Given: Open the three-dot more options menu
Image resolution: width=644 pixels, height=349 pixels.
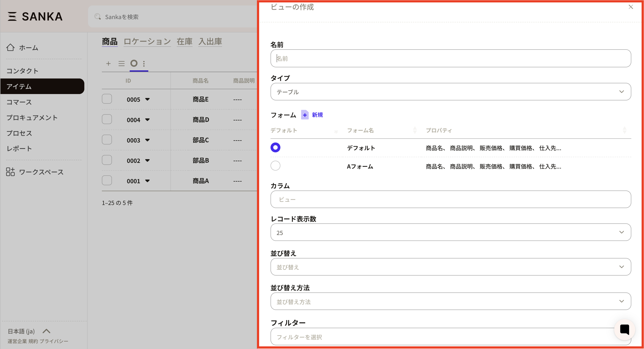Looking at the screenshot, I should click(144, 64).
